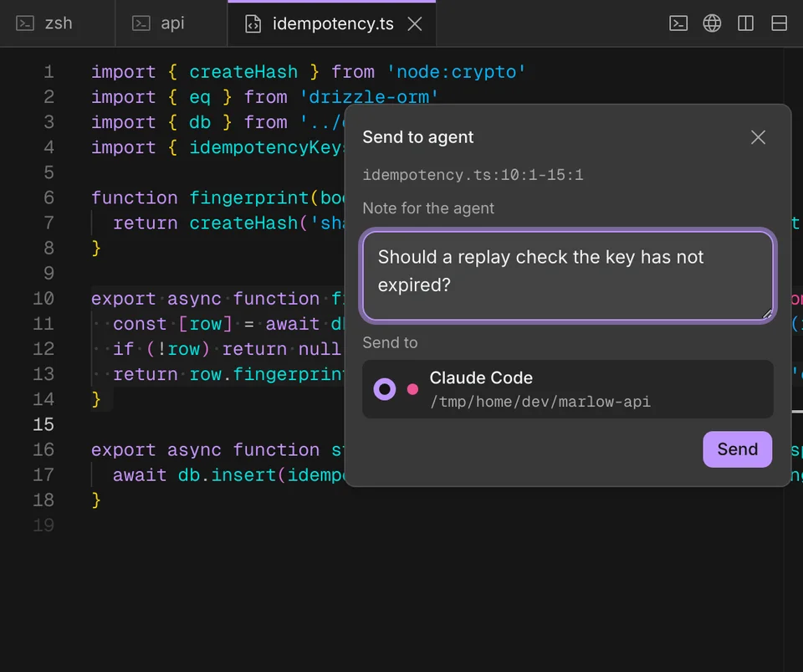The width and height of the screenshot is (803, 672).
Task: Click the terminal icon on zsh tab
Action: tap(25, 23)
